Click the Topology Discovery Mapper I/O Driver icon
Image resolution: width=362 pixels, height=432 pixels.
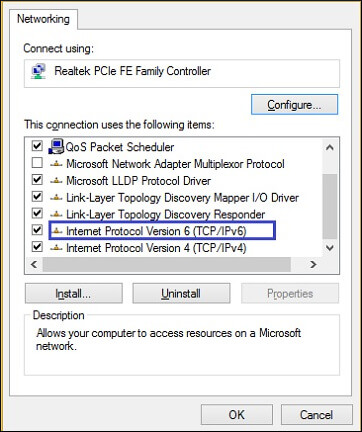[56, 198]
